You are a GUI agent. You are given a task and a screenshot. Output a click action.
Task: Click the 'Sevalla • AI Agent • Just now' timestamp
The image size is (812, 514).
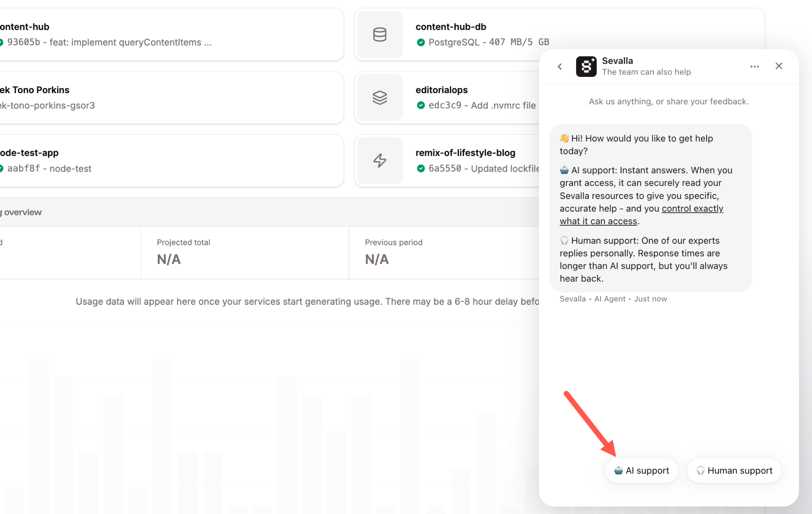tap(613, 299)
